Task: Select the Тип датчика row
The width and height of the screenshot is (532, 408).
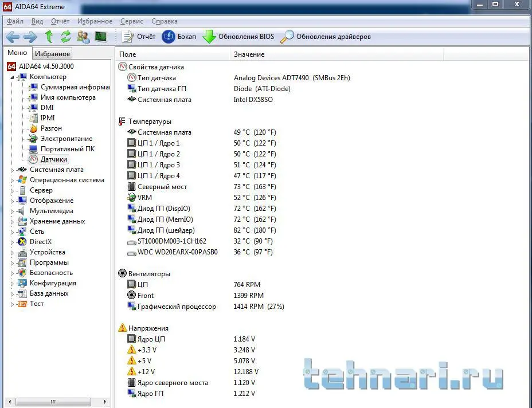Action: click(x=238, y=78)
